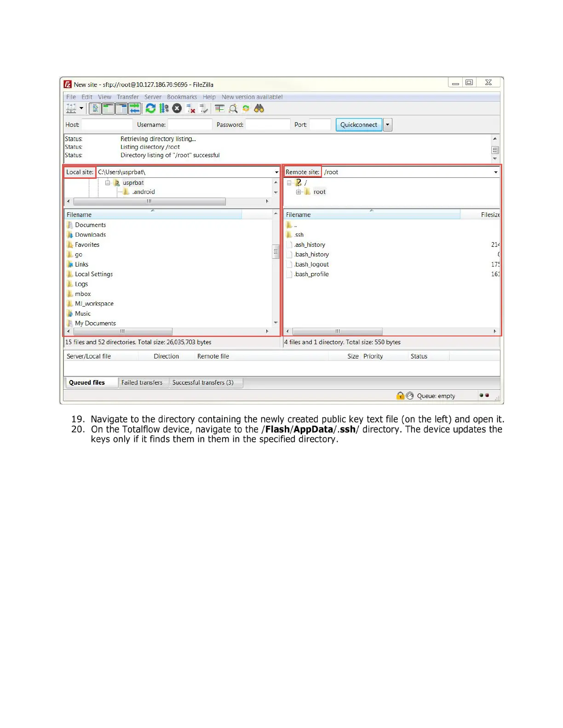Open the Local site path dropdown
This screenshot has height=728, width=563.
[276, 172]
